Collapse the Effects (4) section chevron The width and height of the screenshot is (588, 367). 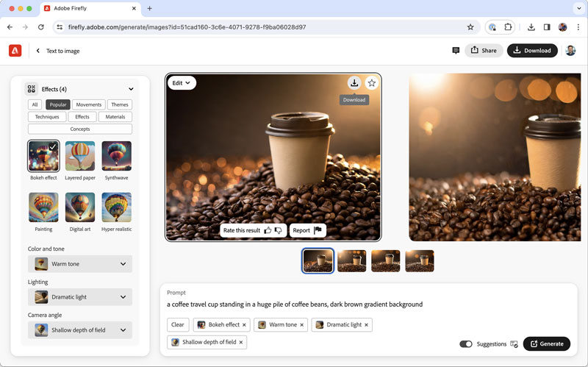[131, 89]
